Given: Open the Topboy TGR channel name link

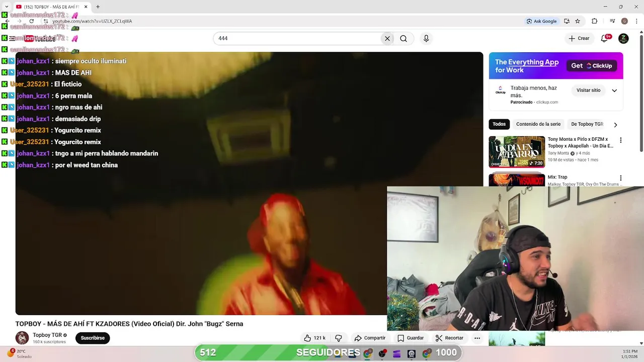Looking at the screenshot, I should coord(47,335).
